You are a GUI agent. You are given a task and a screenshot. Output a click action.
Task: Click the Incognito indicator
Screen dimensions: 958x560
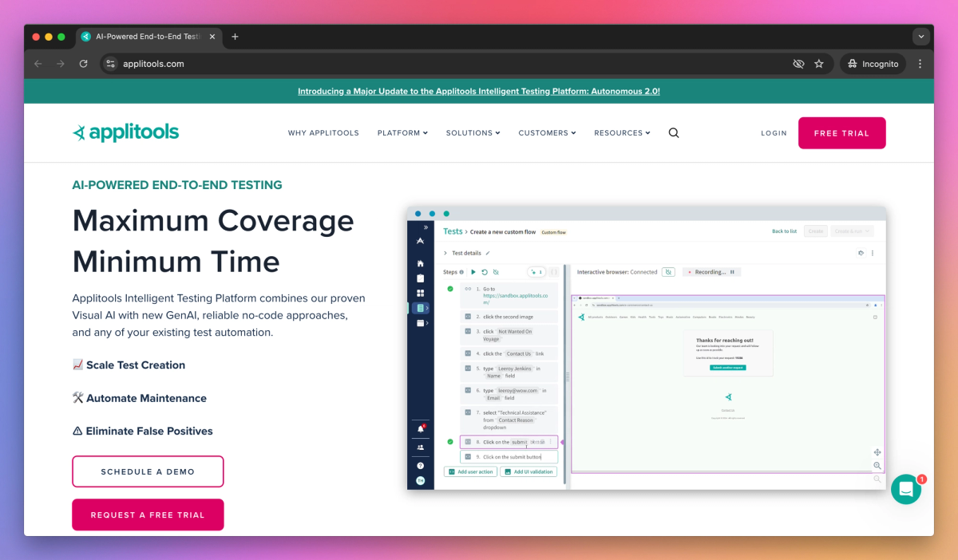point(873,64)
